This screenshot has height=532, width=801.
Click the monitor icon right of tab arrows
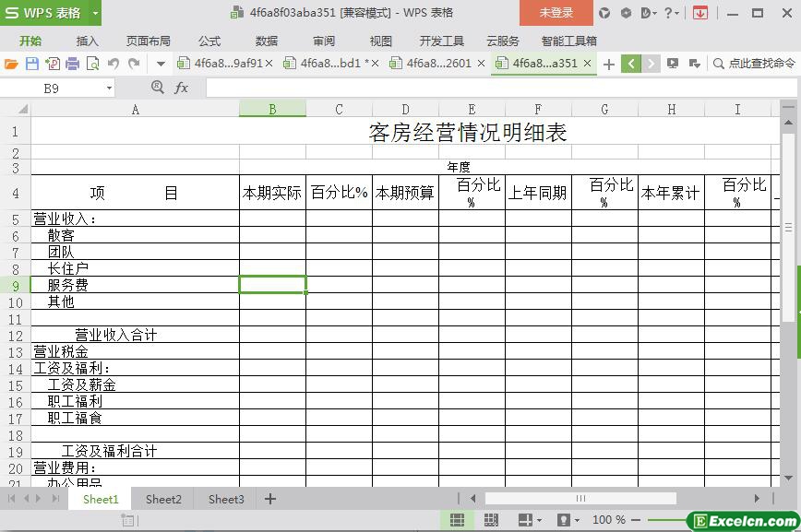pos(673,64)
